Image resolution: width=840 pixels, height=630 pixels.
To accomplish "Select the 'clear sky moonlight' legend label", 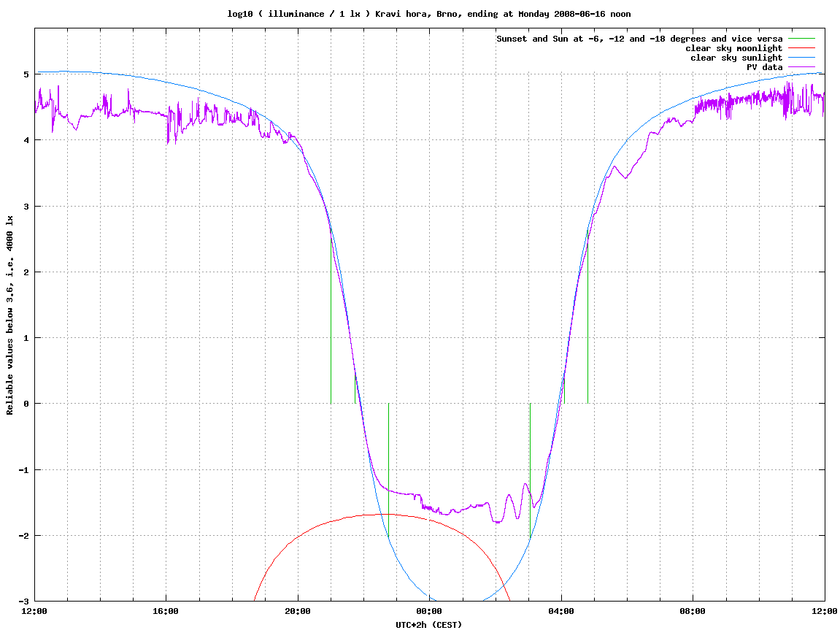I will 734,48.
